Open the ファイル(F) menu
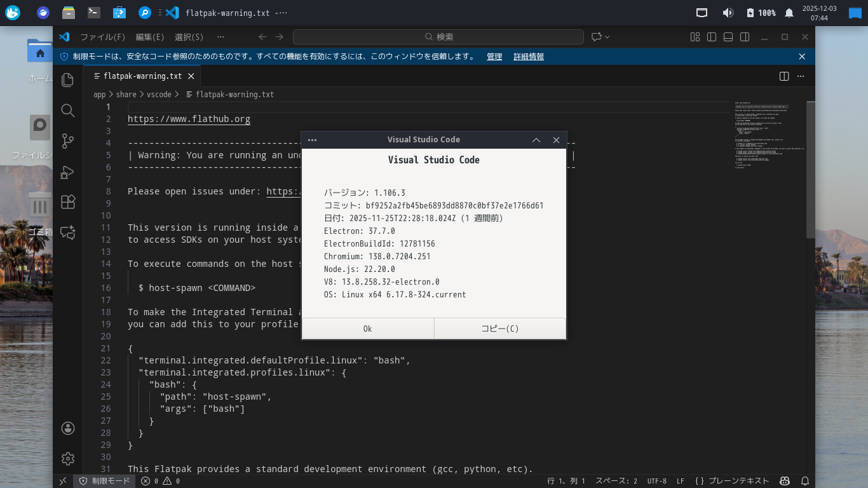The width and height of the screenshot is (868, 488). point(103,37)
